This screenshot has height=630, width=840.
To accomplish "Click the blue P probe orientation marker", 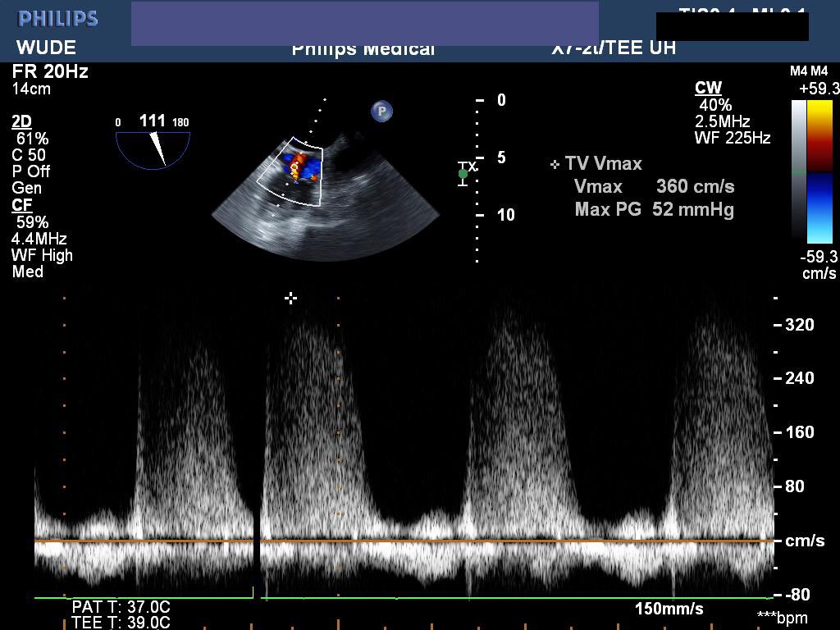I will point(381,112).
